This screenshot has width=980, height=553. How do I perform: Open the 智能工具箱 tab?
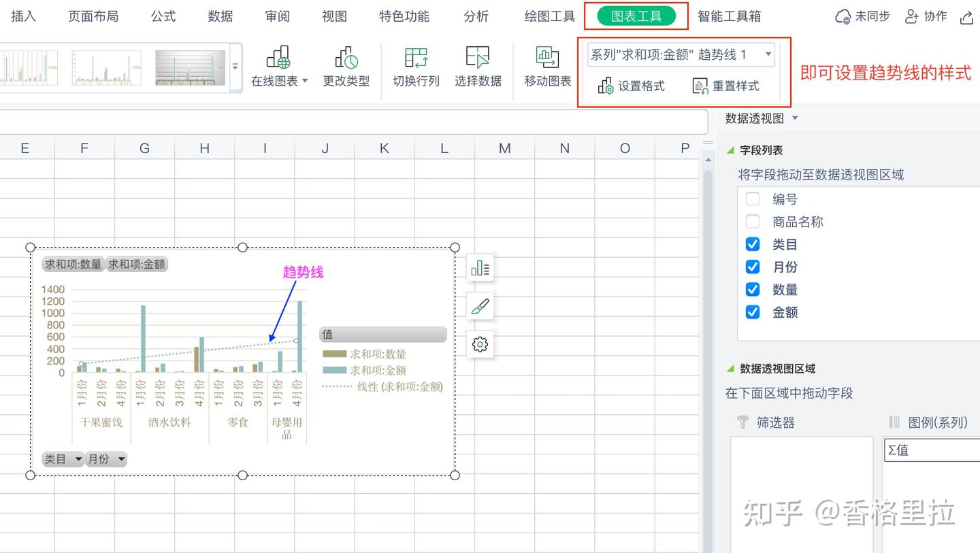730,16
